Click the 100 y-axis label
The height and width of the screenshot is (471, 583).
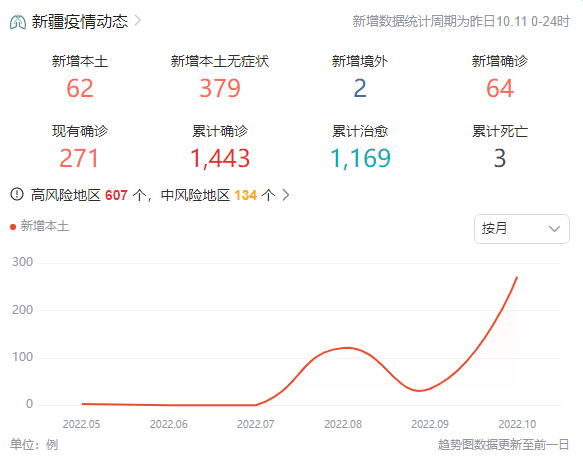pyautogui.click(x=23, y=357)
